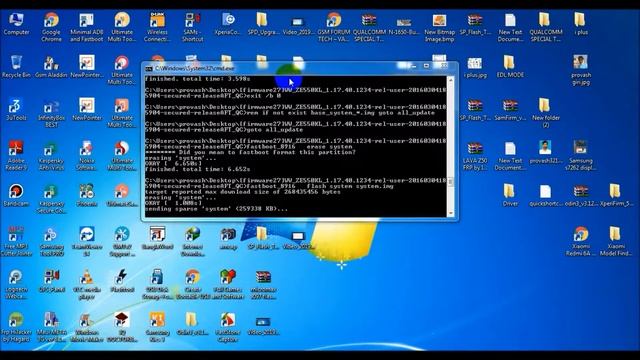Image resolution: width=640 pixels, height=360 pixels.
Task: Open New Bitmap Image.bmp file
Action: coord(439,27)
